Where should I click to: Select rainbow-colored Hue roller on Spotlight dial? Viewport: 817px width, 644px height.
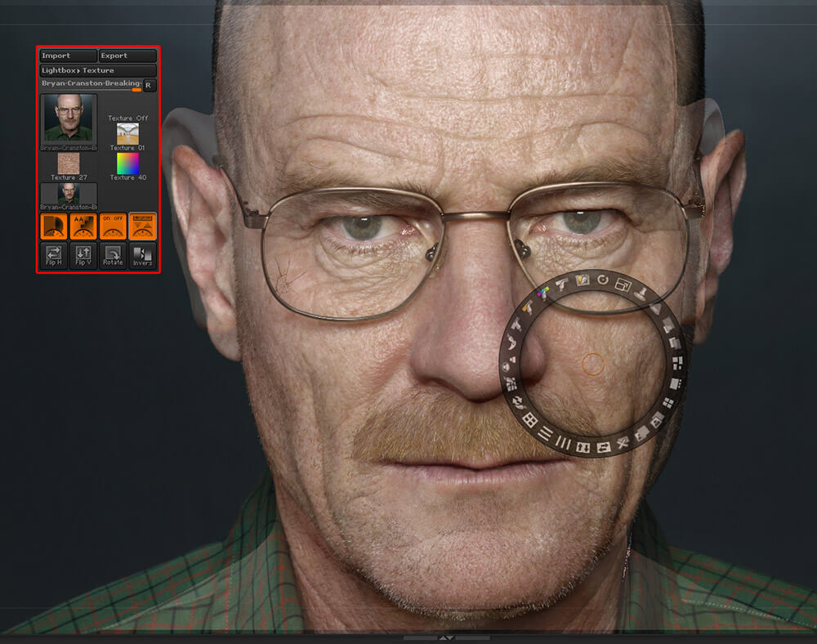544,293
